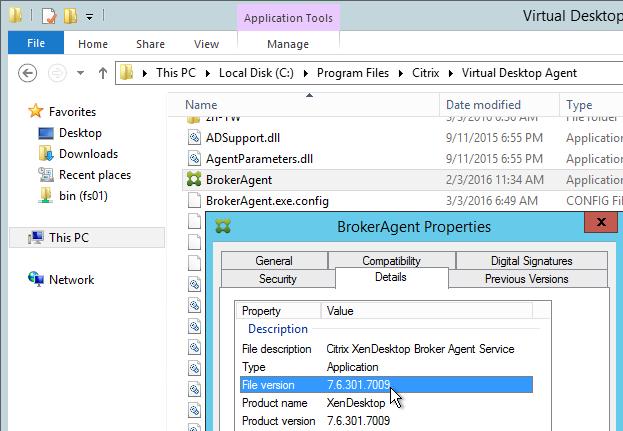Click the Recent places icon
This screenshot has height=431, width=623.
(x=46, y=174)
